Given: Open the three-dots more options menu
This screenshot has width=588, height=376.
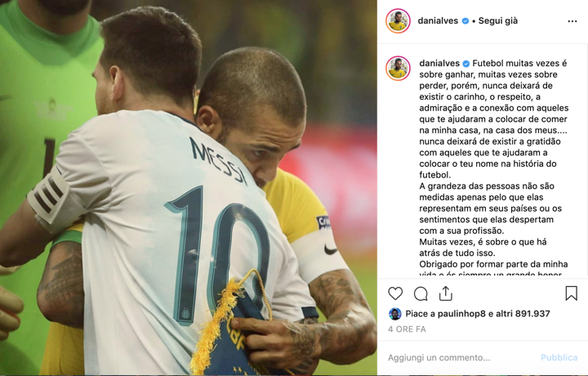Looking at the screenshot, I should pos(572,21).
